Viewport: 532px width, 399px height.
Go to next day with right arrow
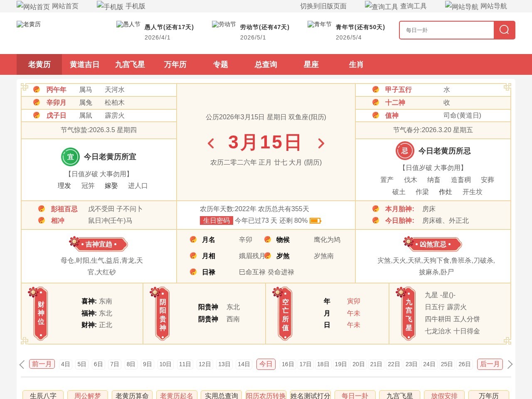click(x=320, y=143)
